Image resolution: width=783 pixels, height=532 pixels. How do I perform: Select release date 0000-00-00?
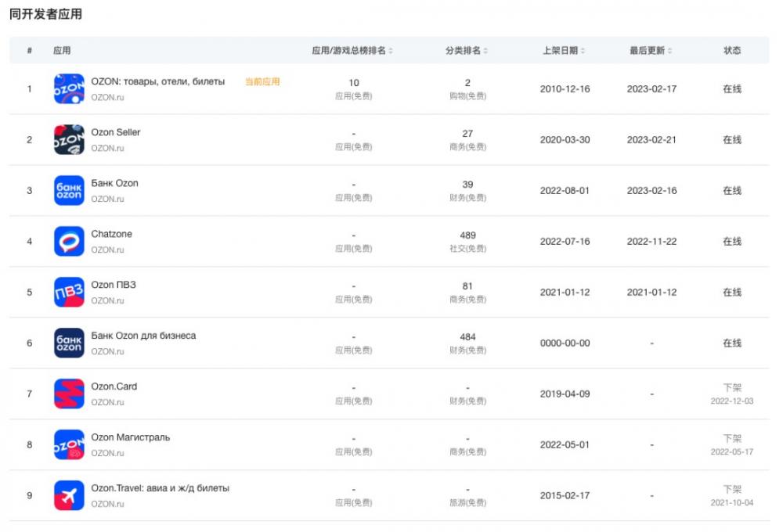click(x=565, y=344)
